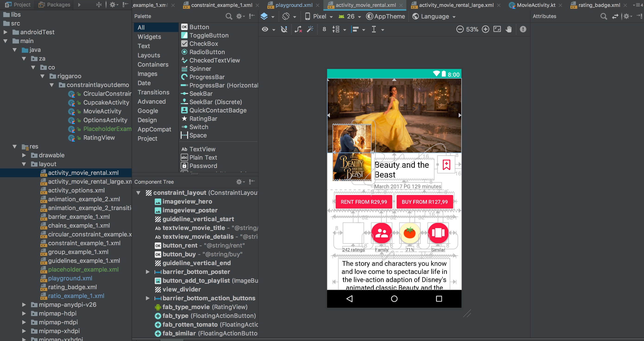Expand the androidTest folder
The width and height of the screenshot is (644, 341).
coord(5,32)
